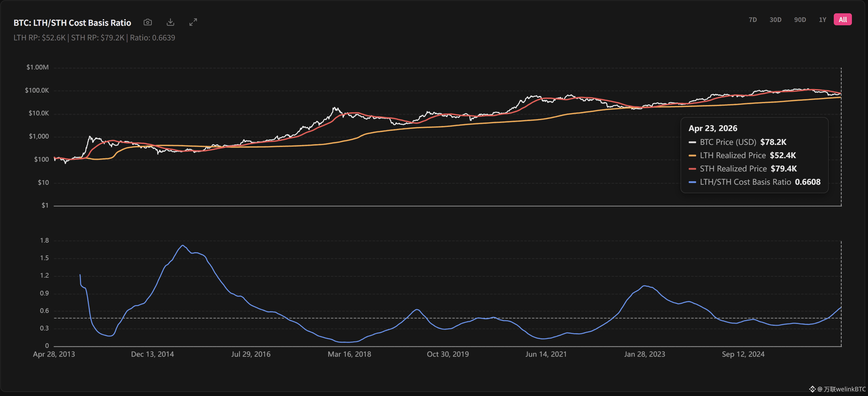The image size is (868, 396).
Task: Click the Jun 14, 2021 x-axis label
Action: (546, 354)
